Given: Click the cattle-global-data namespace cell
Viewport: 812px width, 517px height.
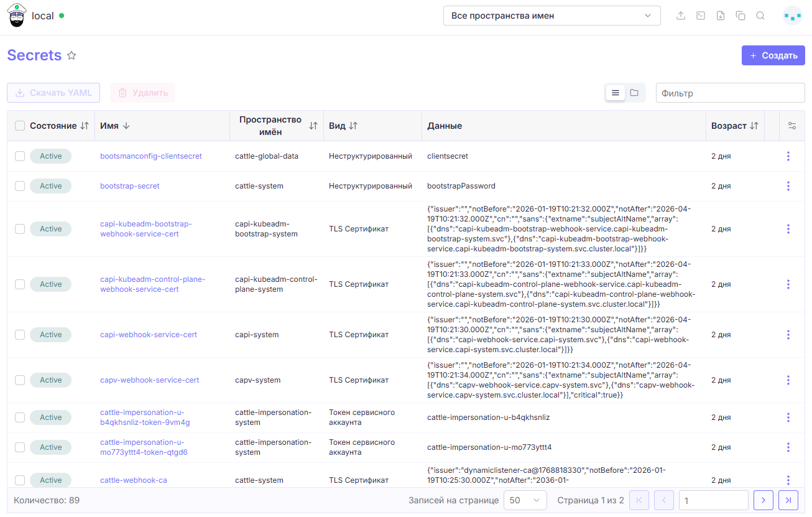Looking at the screenshot, I should point(267,156).
